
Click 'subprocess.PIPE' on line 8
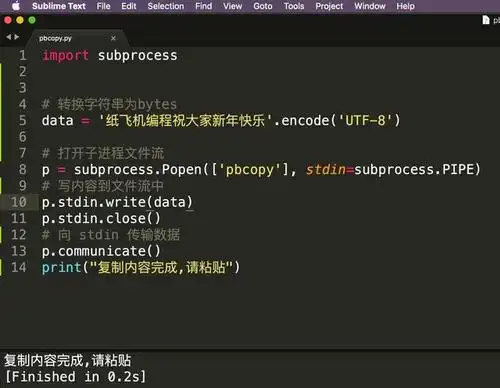point(414,169)
